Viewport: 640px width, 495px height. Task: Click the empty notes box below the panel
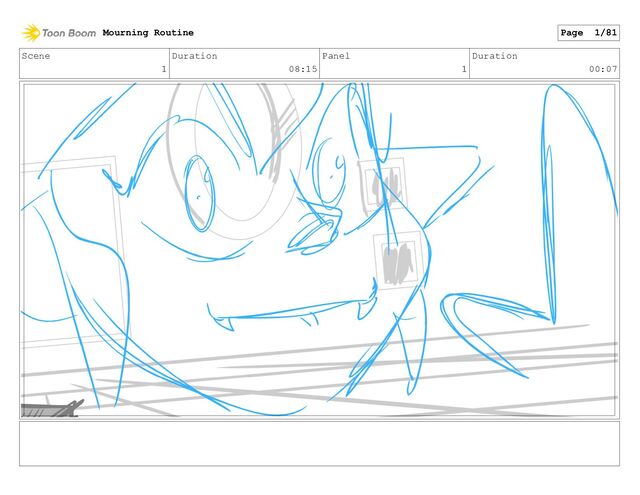click(319, 444)
